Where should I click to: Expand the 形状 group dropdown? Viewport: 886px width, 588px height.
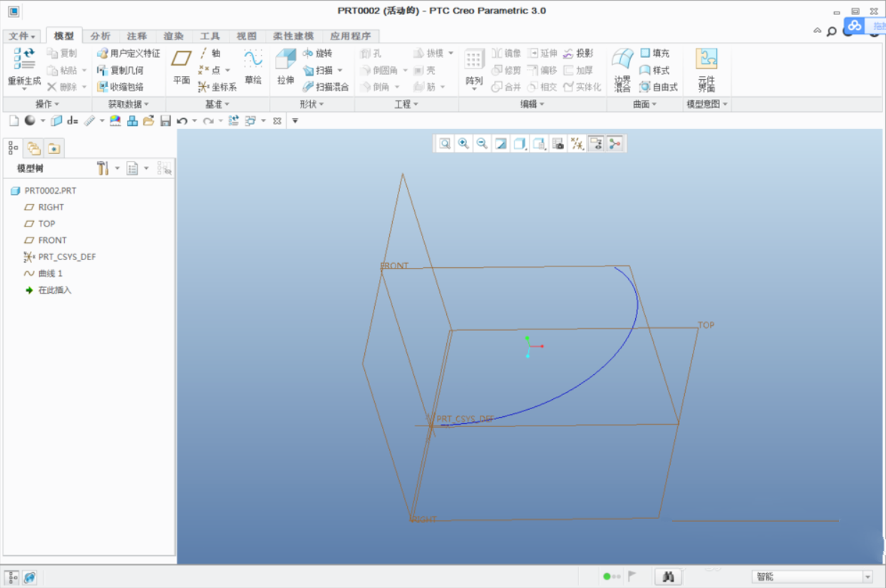click(x=311, y=104)
